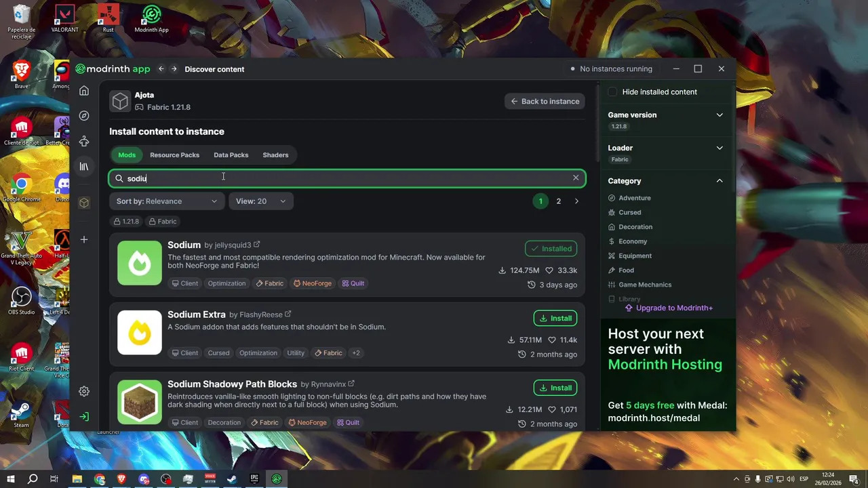This screenshot has height=488, width=868.
Task: Open Sodium mod icon thumbnail
Action: pos(140,263)
